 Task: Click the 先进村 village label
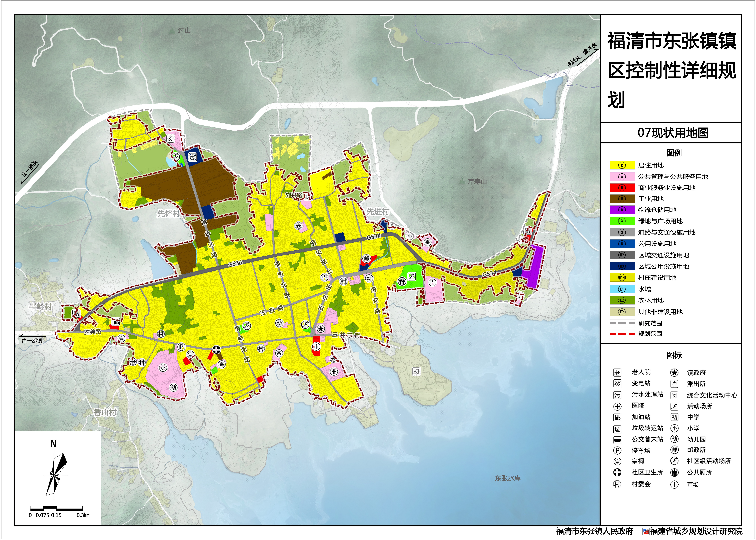tap(378, 212)
